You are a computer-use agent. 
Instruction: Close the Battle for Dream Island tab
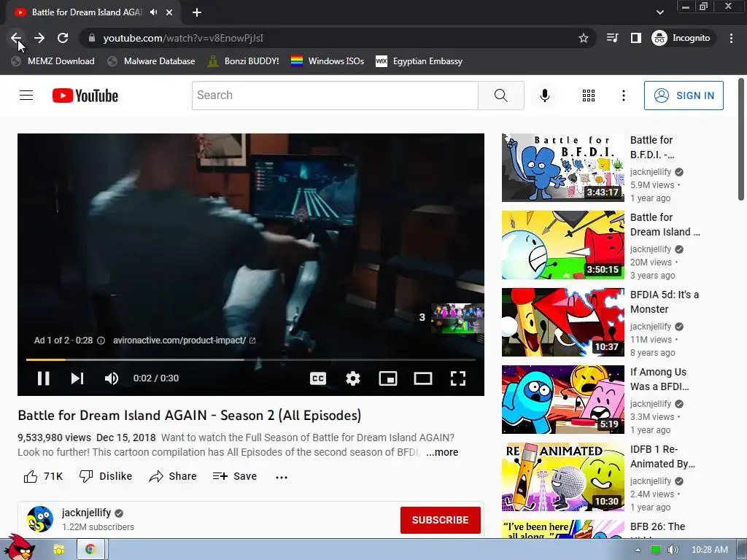(169, 12)
